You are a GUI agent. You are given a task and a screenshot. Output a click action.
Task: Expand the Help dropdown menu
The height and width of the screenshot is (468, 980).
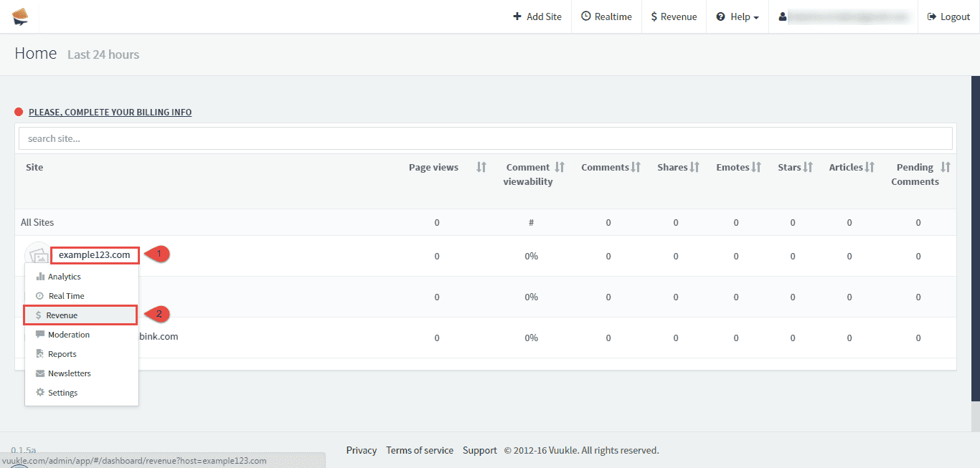[738, 16]
